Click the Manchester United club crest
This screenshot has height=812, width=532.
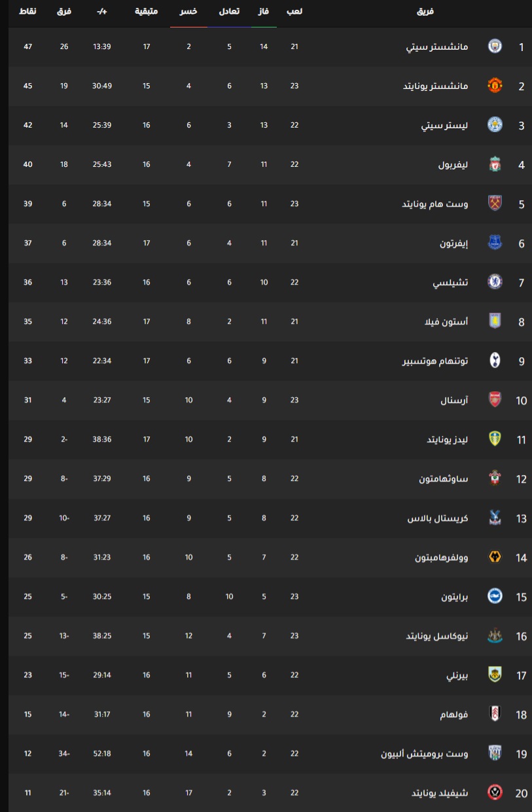click(x=495, y=86)
